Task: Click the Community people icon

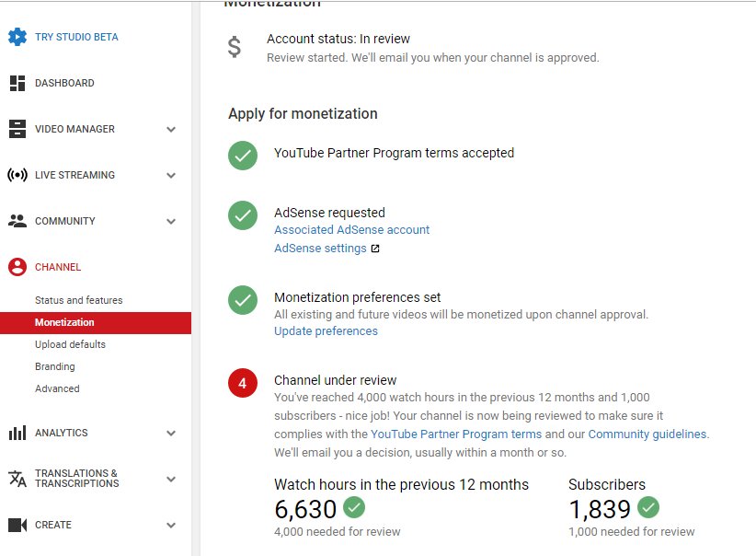Action: tap(17, 221)
